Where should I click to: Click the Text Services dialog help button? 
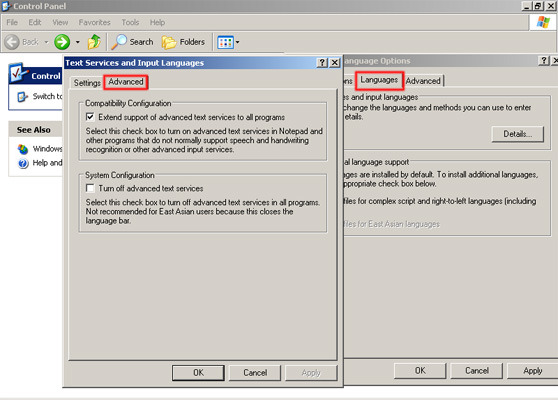coord(322,63)
